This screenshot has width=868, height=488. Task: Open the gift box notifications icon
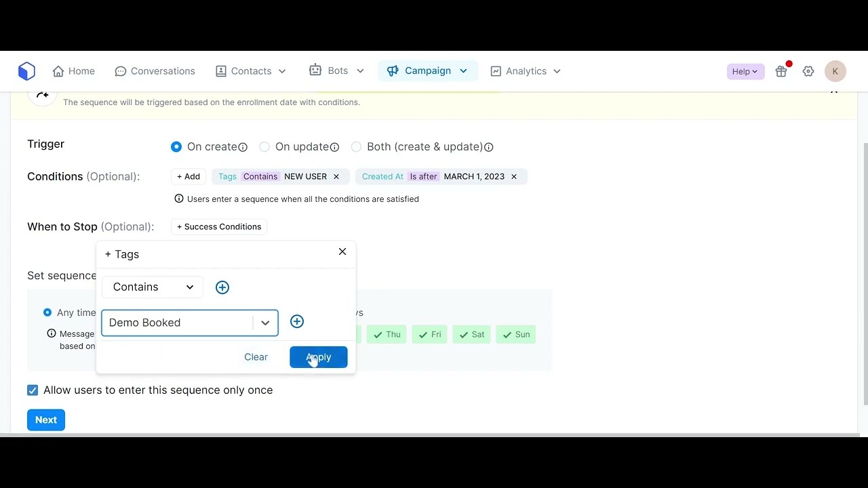tap(781, 71)
